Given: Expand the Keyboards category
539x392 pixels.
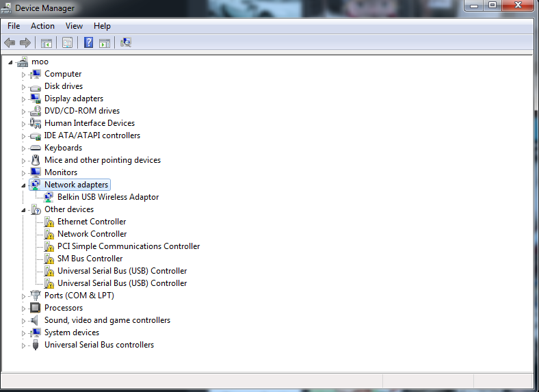Looking at the screenshot, I should (23, 148).
